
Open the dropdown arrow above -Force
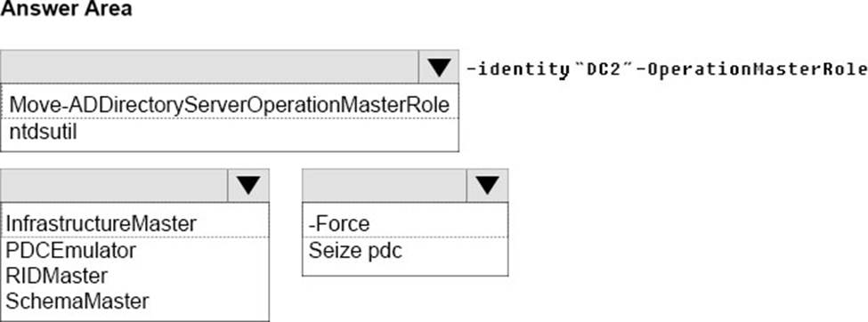point(487,185)
